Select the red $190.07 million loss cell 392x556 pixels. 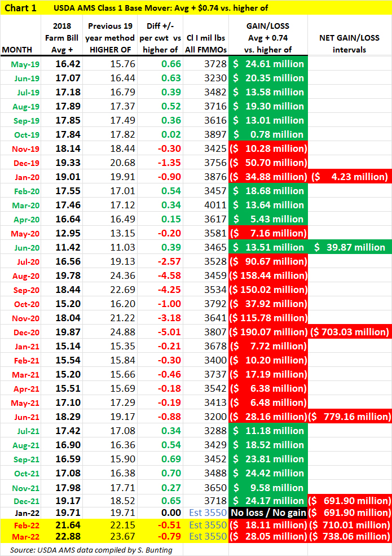268,332
